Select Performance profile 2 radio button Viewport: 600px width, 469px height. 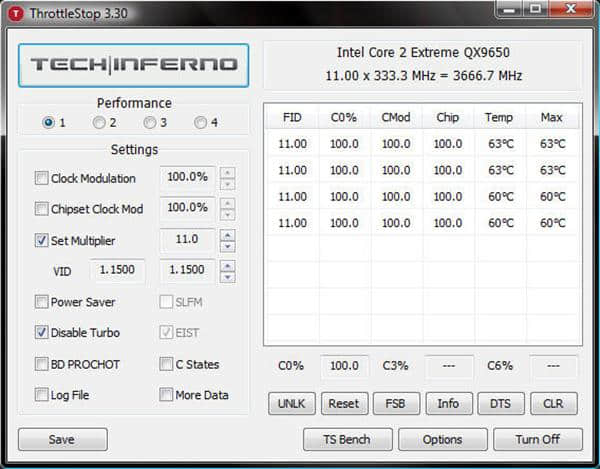[99, 123]
